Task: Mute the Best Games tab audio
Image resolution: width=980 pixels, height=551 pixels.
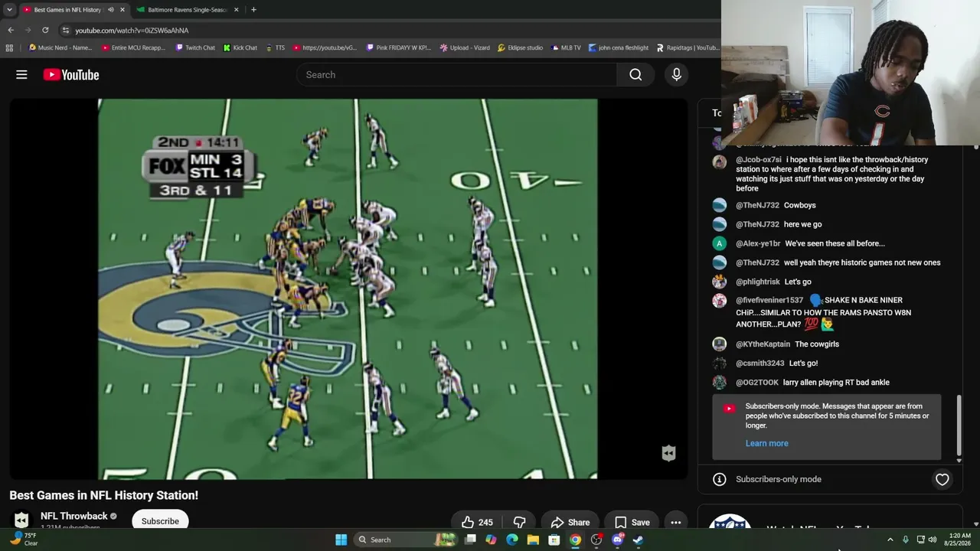Action: [x=110, y=10]
